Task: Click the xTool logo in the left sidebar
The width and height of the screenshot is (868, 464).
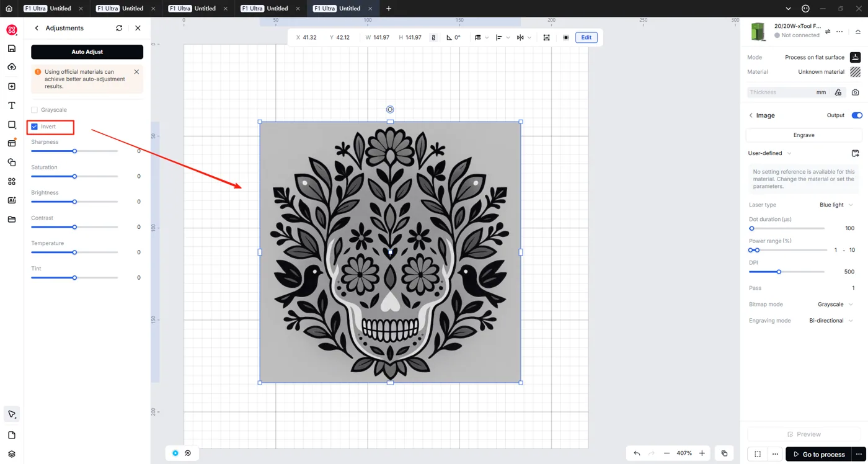Action: coord(11,30)
